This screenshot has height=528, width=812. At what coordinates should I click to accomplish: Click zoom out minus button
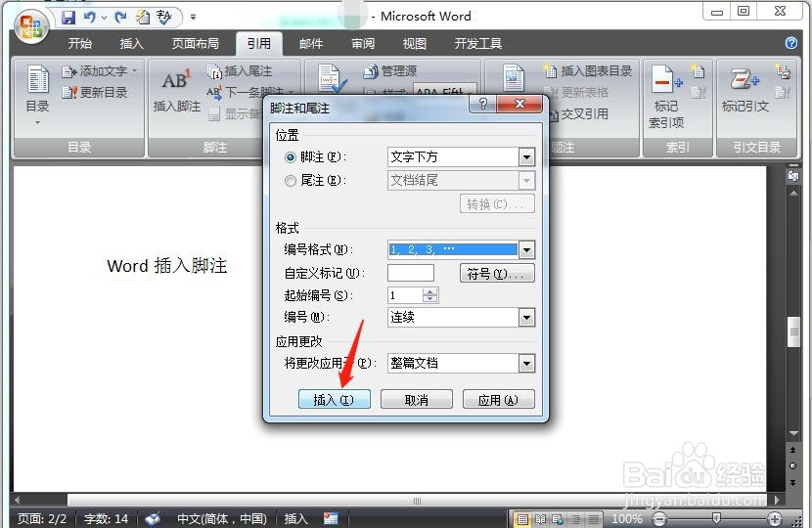[x=659, y=518]
